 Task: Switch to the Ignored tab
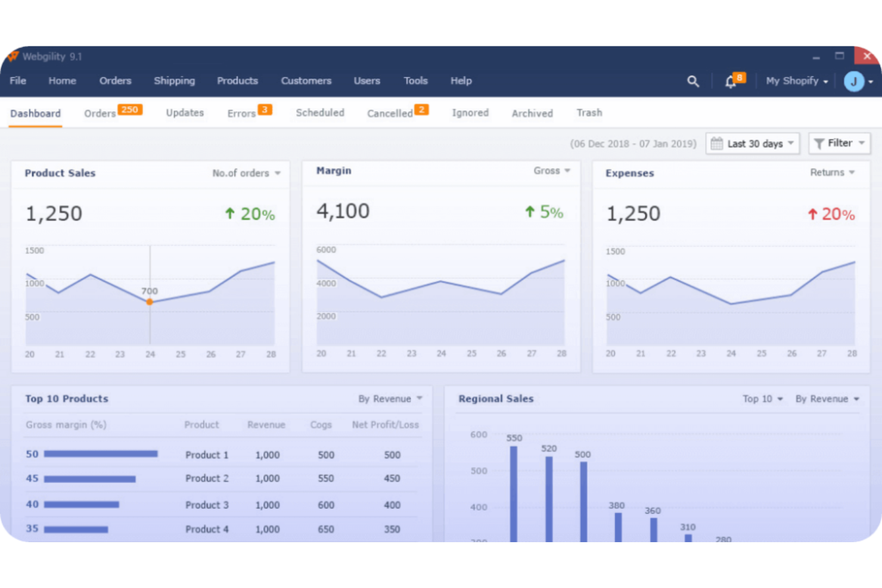[x=470, y=113]
